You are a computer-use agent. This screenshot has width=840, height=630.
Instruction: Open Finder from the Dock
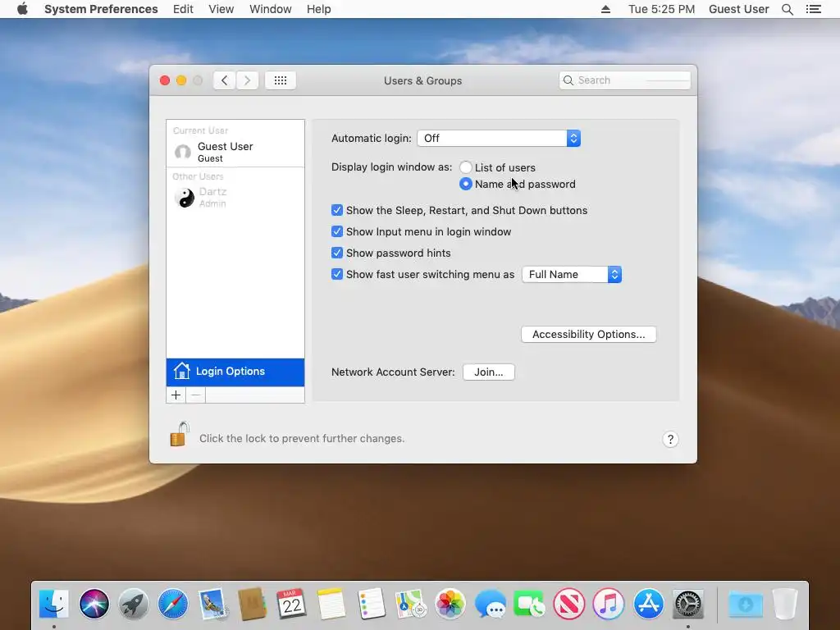[x=54, y=604]
